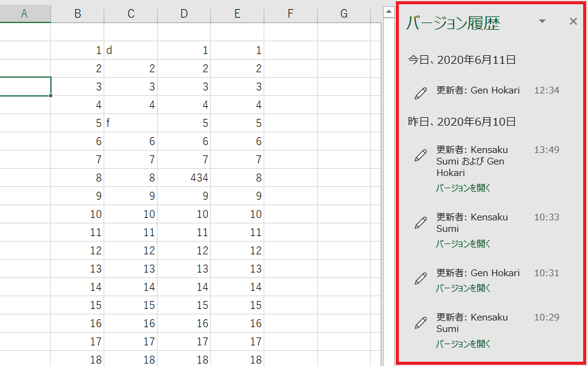Screen dimensions: 588x366
Task: Select the cell with 13 in column C
Action: (131, 269)
